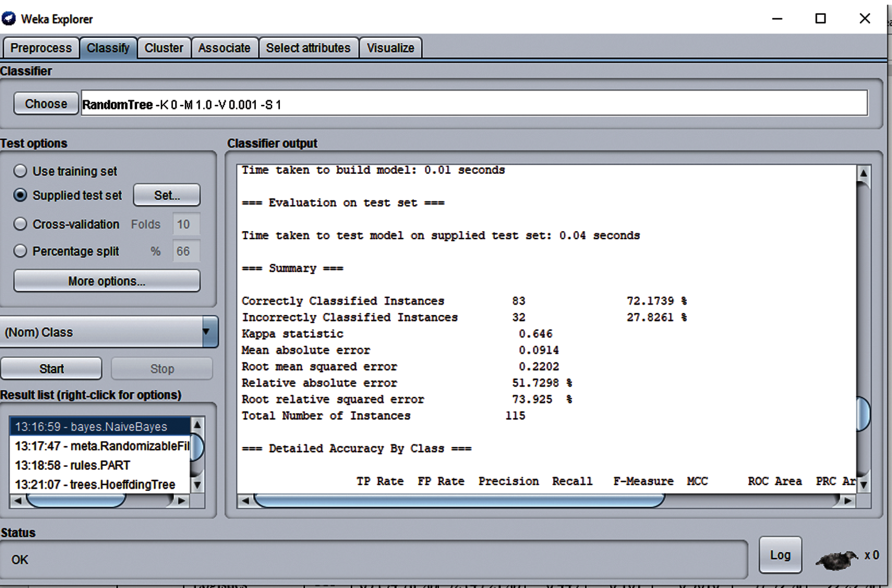Select the rules.PART result entry

coord(72,465)
